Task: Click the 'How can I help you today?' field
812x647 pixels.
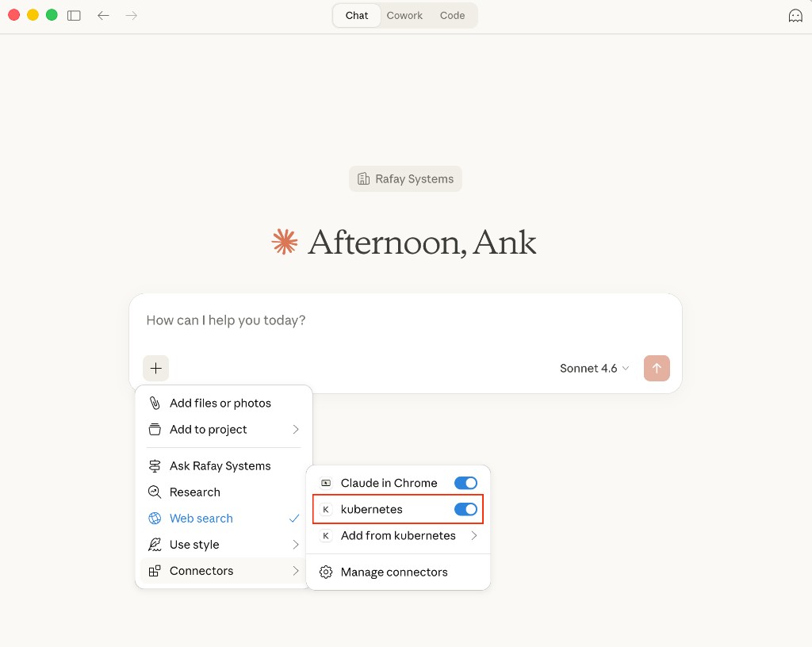Action: (x=404, y=320)
